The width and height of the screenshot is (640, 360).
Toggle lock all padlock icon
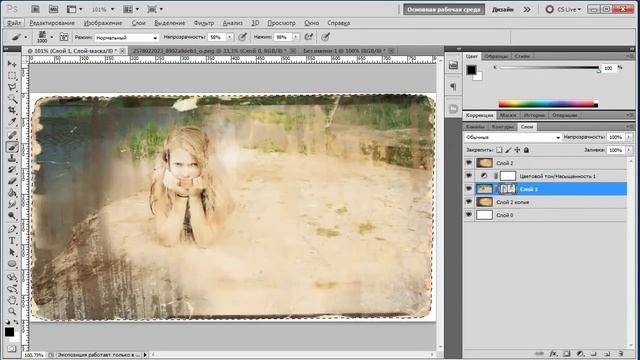tap(527, 150)
